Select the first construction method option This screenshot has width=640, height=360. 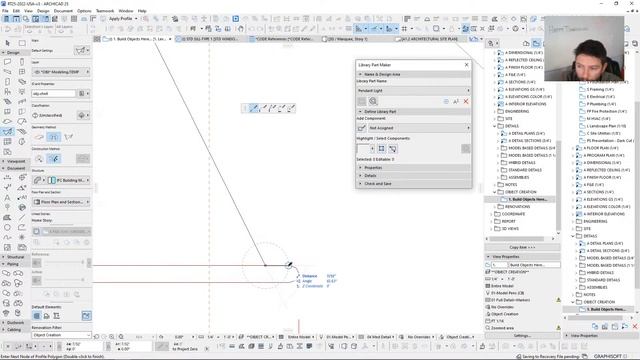tap(39, 158)
